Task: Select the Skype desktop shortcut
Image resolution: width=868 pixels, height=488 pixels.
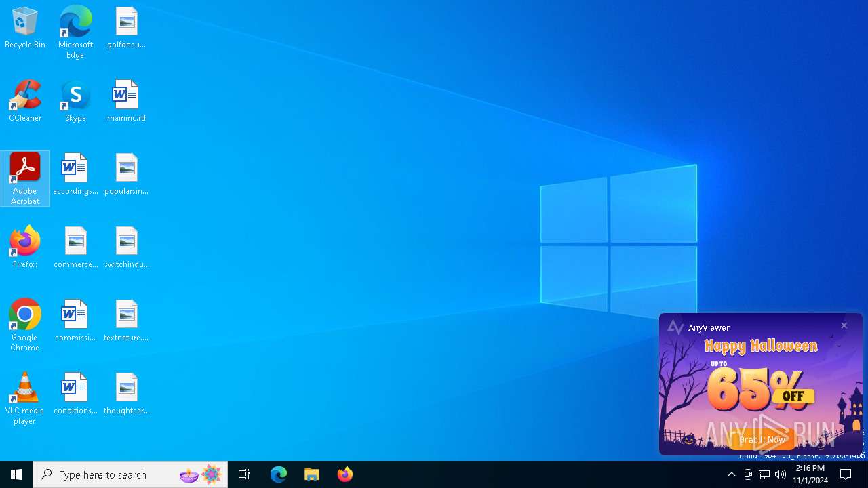Action: (x=75, y=101)
